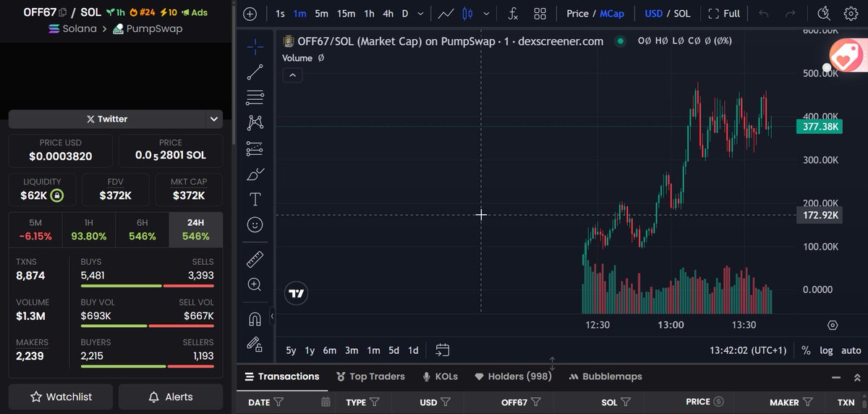Show chart values in USD

click(654, 14)
